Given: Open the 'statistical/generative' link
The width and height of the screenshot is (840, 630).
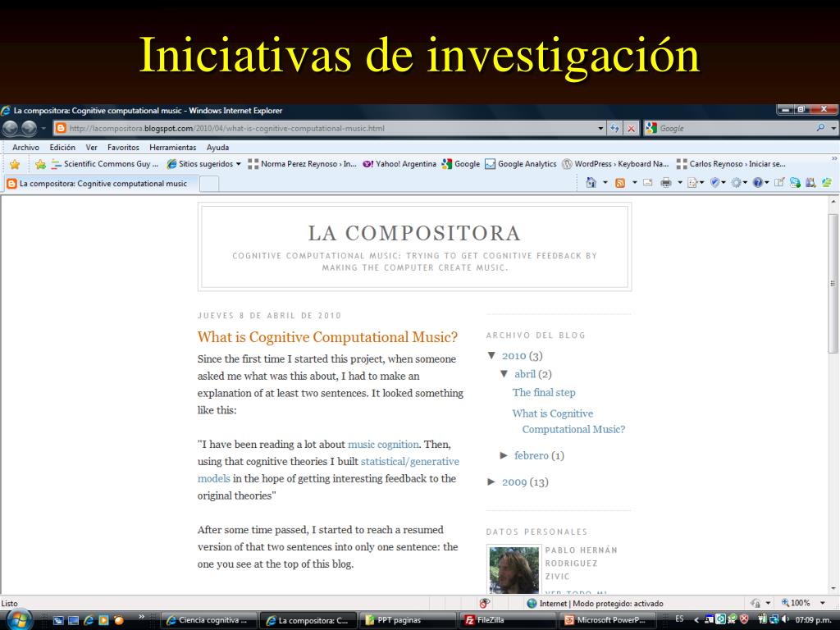Looking at the screenshot, I should (410, 461).
